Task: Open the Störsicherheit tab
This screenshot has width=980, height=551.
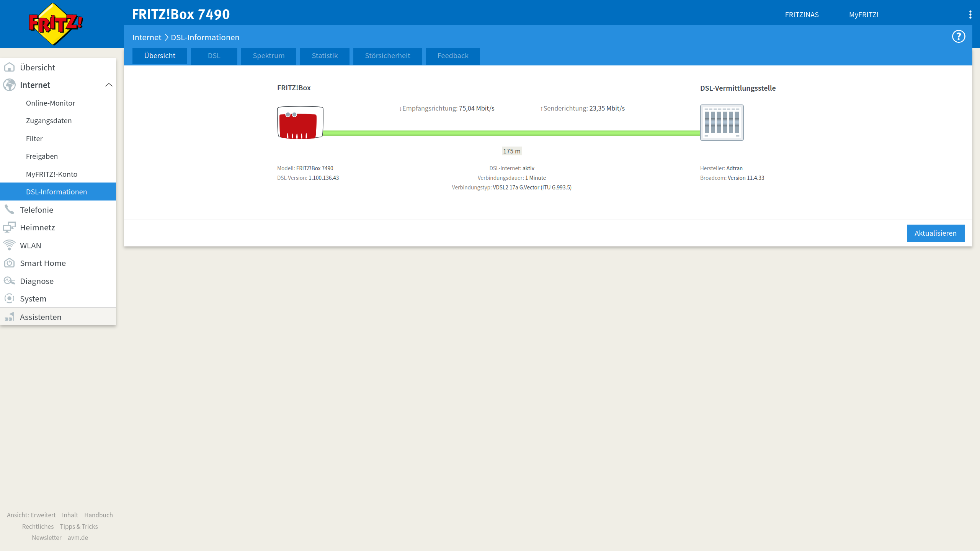Action: [x=387, y=56]
